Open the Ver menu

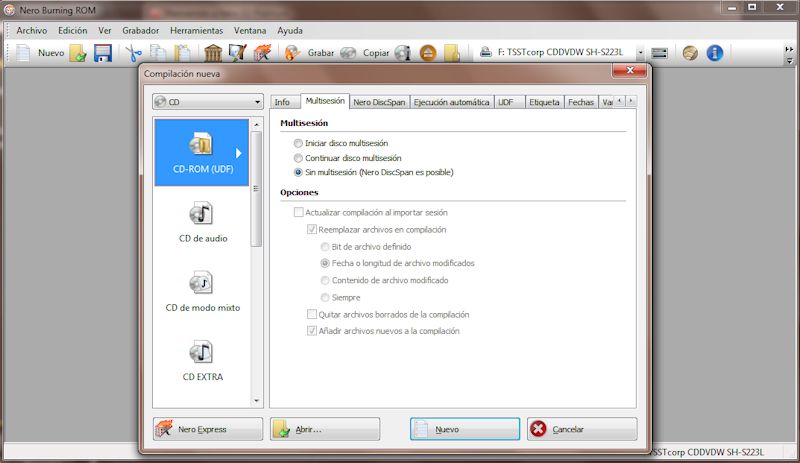click(x=105, y=31)
